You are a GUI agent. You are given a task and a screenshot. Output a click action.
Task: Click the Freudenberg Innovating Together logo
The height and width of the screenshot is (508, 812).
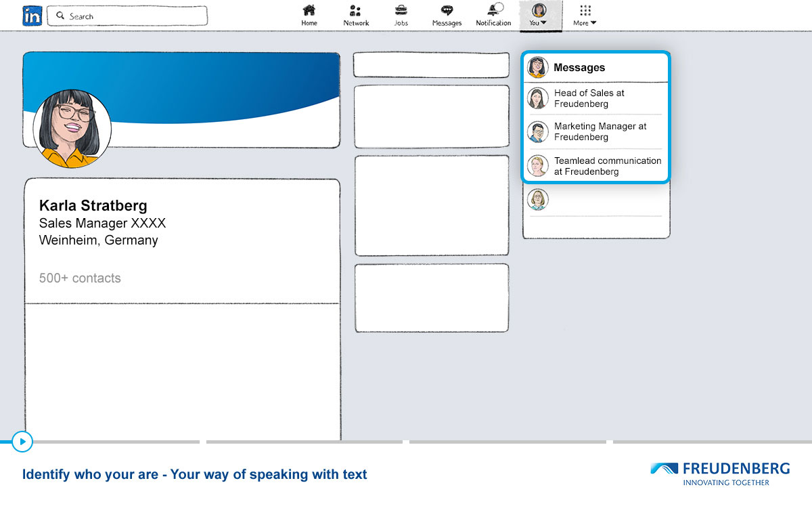point(720,473)
